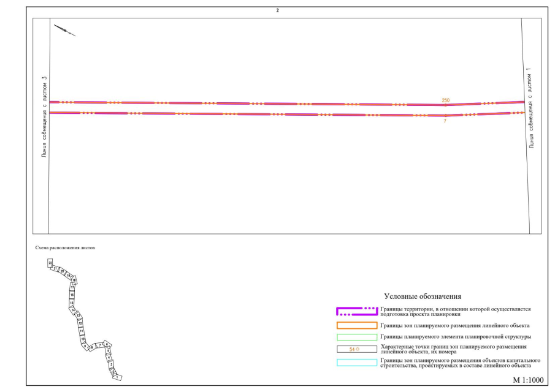This screenshot has width=555, height=392.
Task: Click the green rectangle legend swatch
Action: (356, 337)
